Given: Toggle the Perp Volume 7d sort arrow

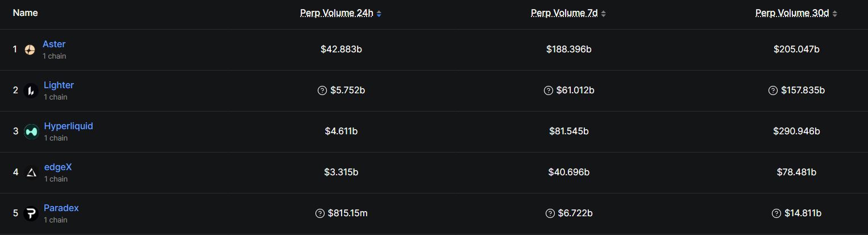Looking at the screenshot, I should click(604, 14).
